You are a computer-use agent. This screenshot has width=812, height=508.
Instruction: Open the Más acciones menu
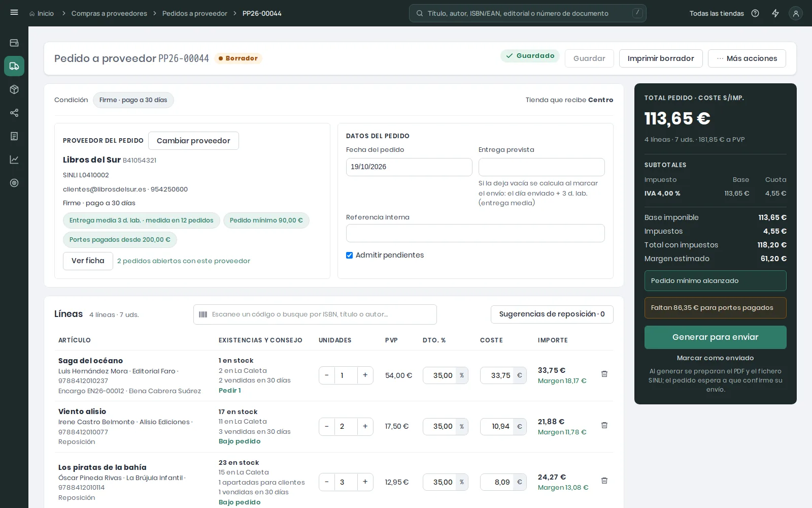pyautogui.click(x=747, y=58)
